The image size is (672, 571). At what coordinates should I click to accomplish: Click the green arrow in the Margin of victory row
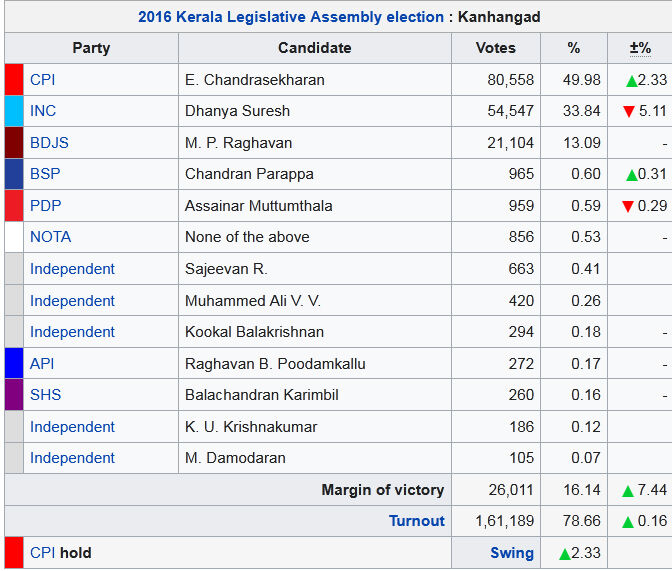click(628, 490)
